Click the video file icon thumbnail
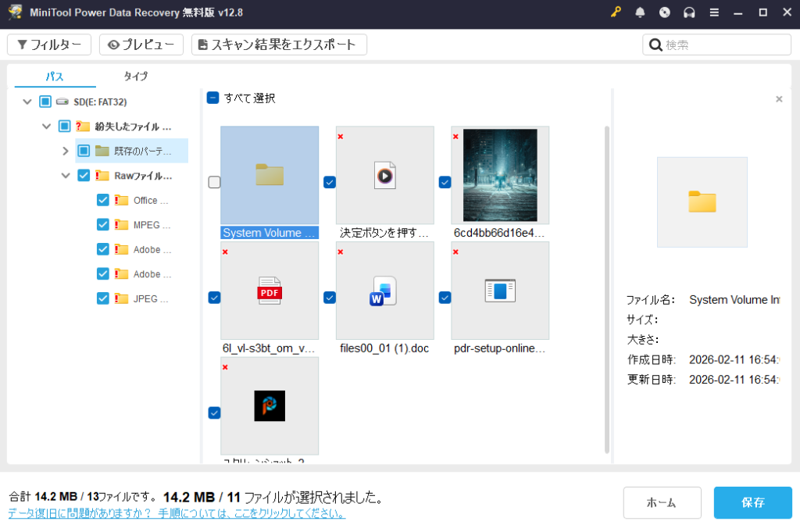The width and height of the screenshot is (800, 532). [x=384, y=175]
